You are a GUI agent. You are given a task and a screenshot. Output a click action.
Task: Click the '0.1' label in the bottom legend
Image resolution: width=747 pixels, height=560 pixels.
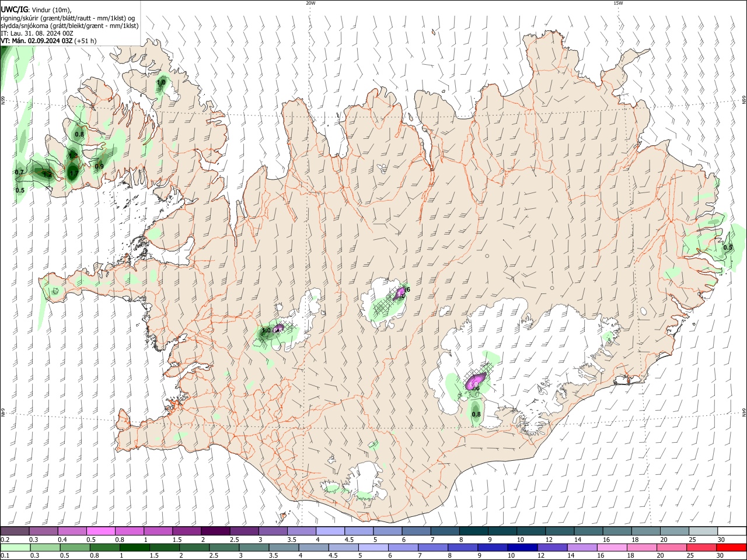click(x=5, y=556)
